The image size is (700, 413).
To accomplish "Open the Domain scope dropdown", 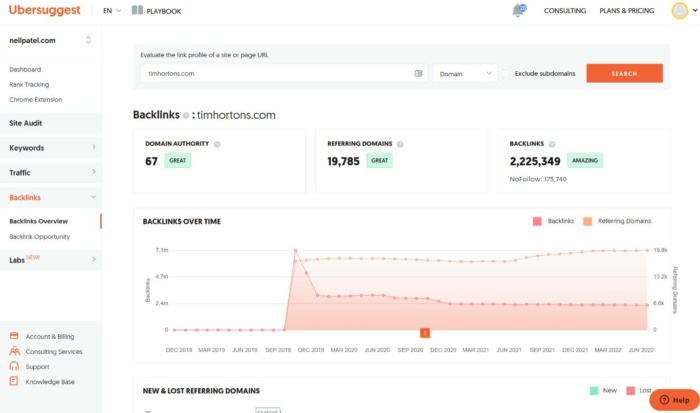I will tap(464, 73).
